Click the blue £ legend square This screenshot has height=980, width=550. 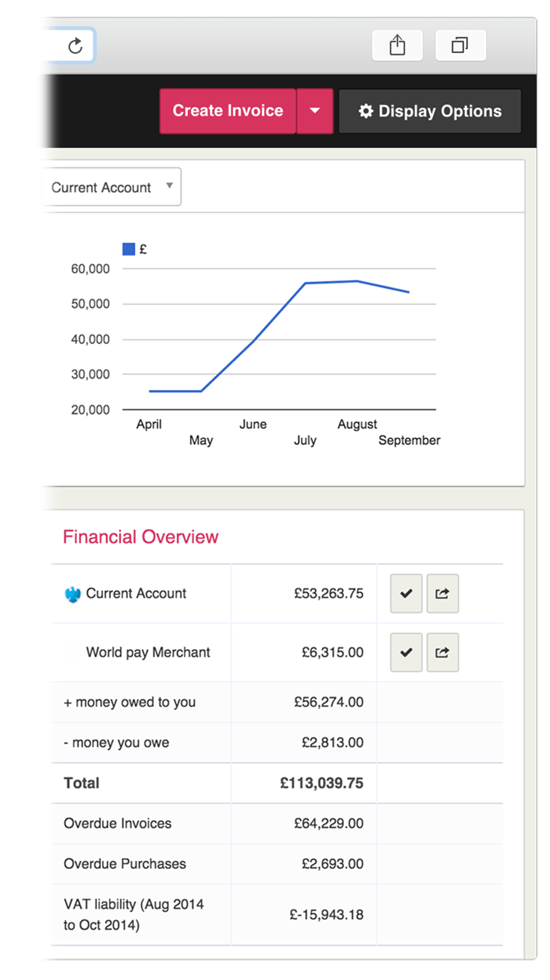click(129, 249)
